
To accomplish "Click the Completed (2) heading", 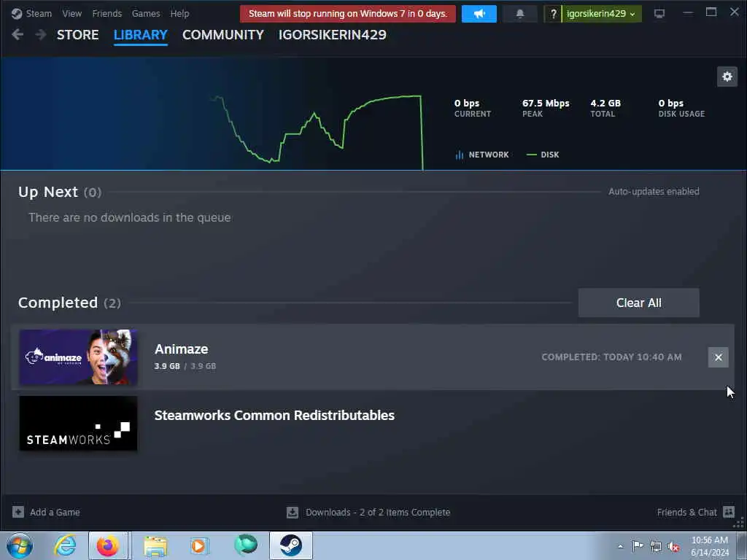I will [x=69, y=303].
